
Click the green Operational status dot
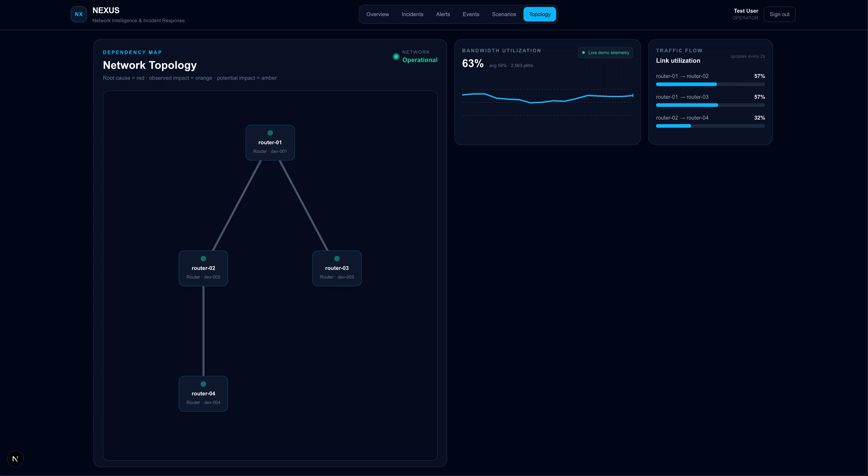pos(396,57)
